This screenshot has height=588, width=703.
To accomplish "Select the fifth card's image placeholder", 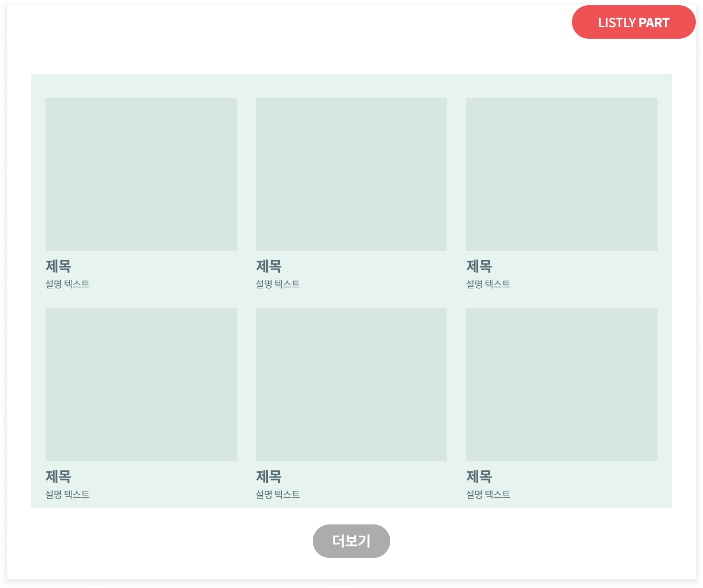I will tap(351, 385).
